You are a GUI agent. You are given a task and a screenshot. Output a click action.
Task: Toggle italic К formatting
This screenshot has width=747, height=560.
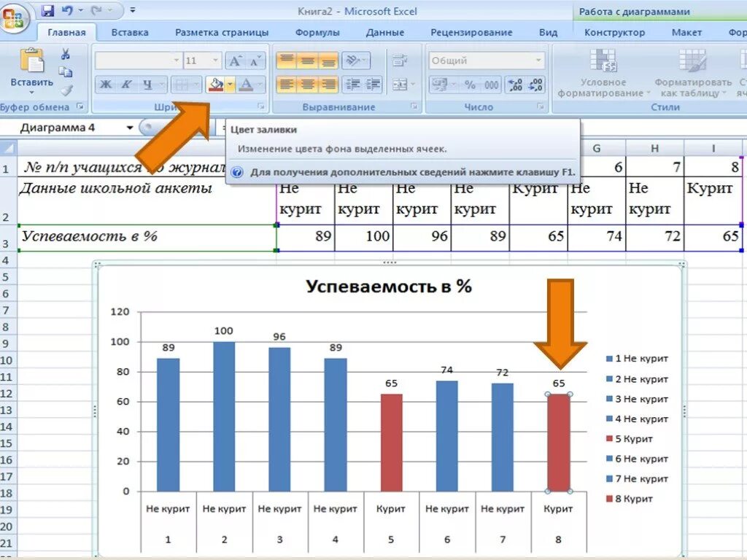[126, 85]
